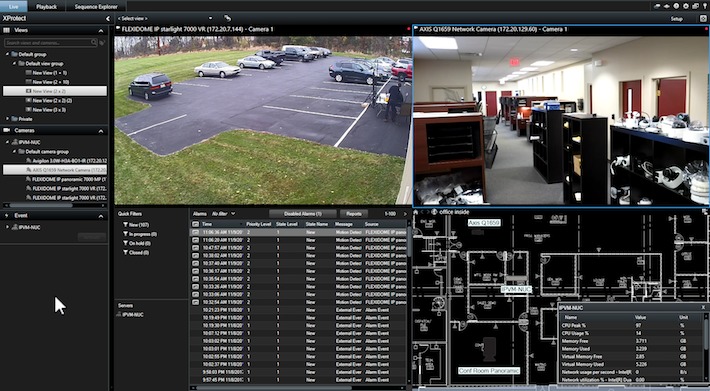Image resolution: width=710 pixels, height=391 pixels.
Task: Sort alarms by Priority Level column
Action: point(259,224)
